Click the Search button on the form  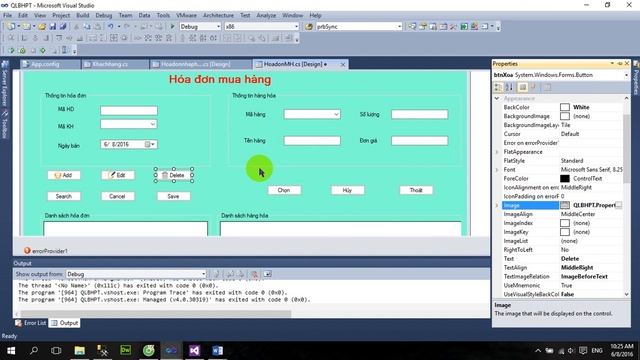pos(64,196)
